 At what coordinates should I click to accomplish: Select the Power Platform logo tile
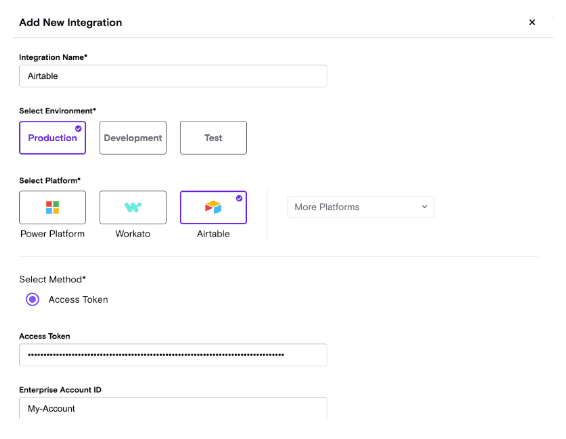point(52,207)
